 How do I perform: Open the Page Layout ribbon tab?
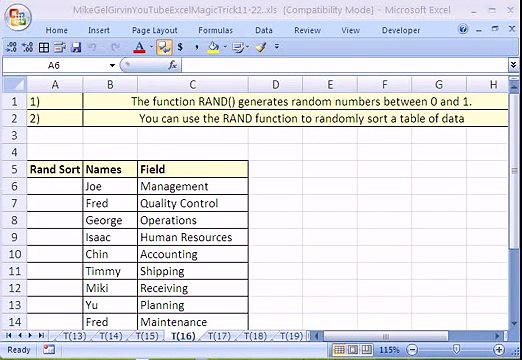coord(155,30)
